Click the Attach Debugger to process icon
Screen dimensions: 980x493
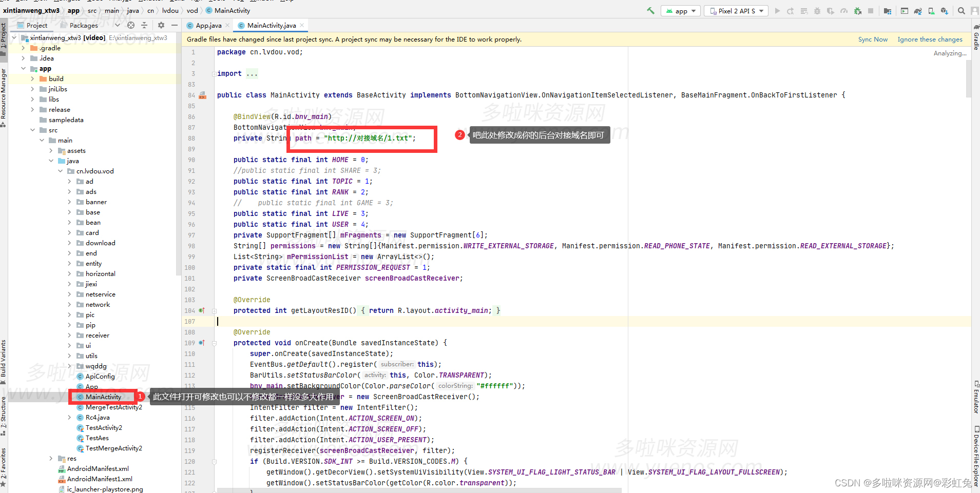(858, 11)
